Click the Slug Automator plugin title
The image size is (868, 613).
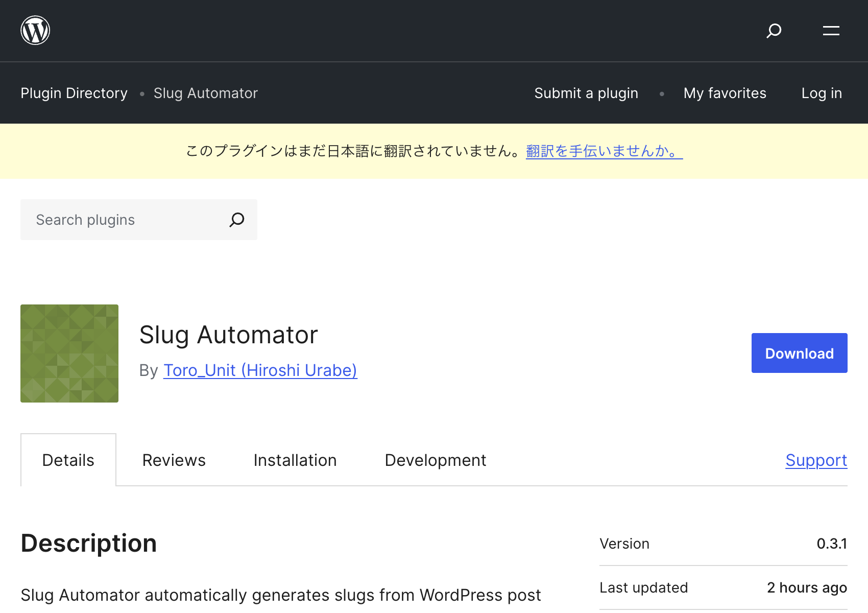229,335
